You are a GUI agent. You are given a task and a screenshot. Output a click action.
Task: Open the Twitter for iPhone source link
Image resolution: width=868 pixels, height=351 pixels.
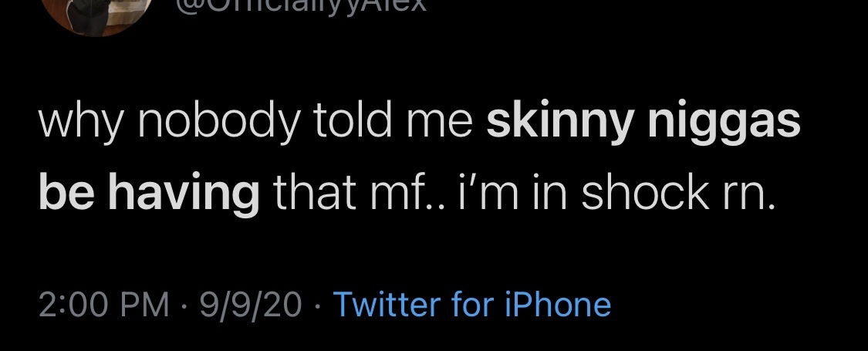tap(471, 305)
